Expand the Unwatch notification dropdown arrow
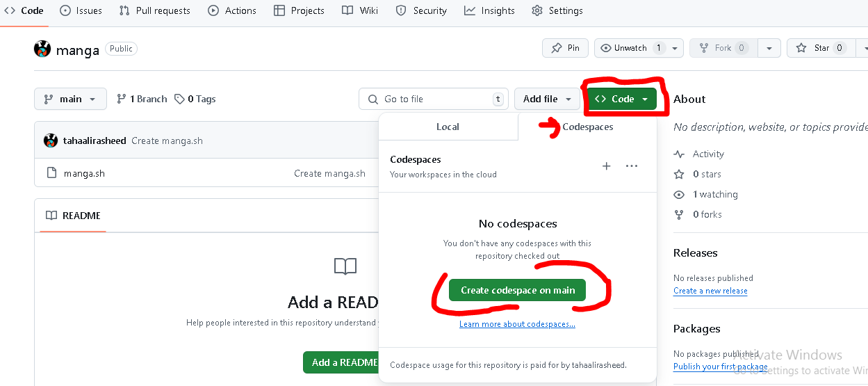The image size is (868, 386). [x=675, y=48]
